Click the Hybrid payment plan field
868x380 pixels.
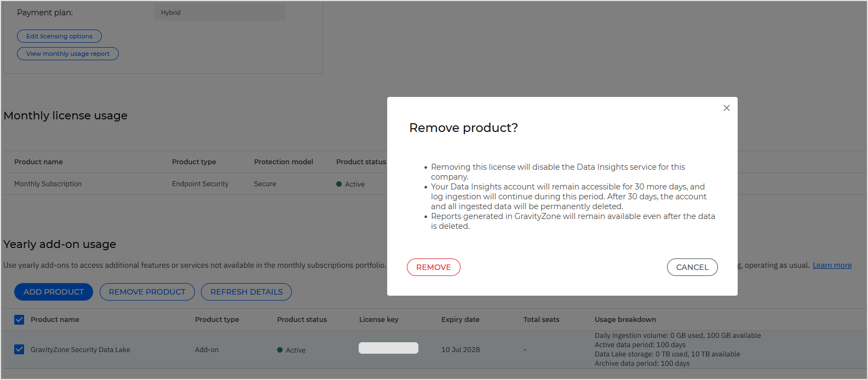point(220,13)
